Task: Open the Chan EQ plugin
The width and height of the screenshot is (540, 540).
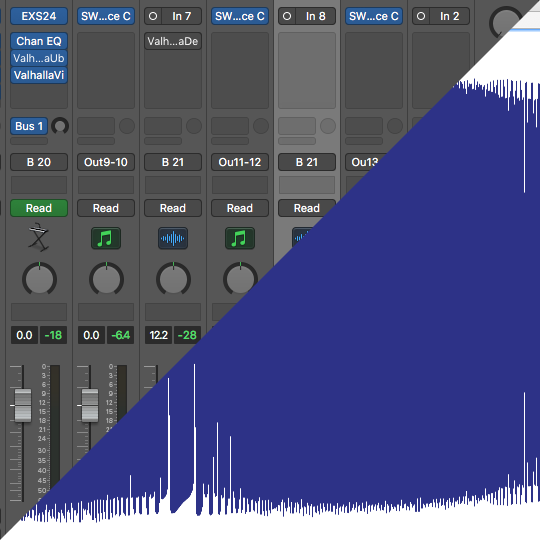Action: pyautogui.click(x=39, y=41)
